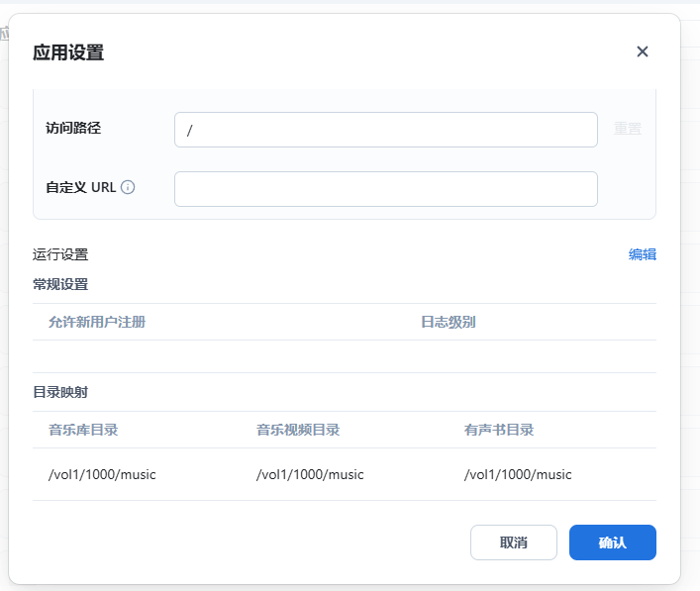Click the path under 有声书目录
Image resolution: width=700 pixels, height=591 pixels.
point(518,474)
